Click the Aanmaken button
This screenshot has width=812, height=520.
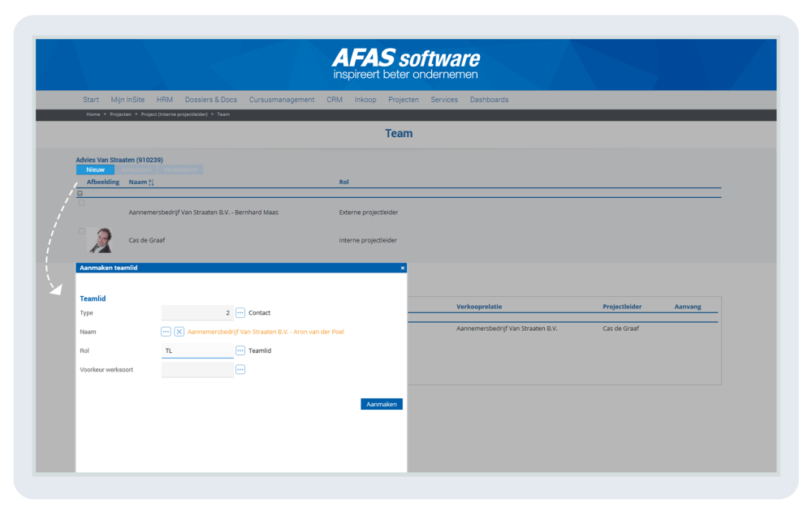tap(381, 404)
